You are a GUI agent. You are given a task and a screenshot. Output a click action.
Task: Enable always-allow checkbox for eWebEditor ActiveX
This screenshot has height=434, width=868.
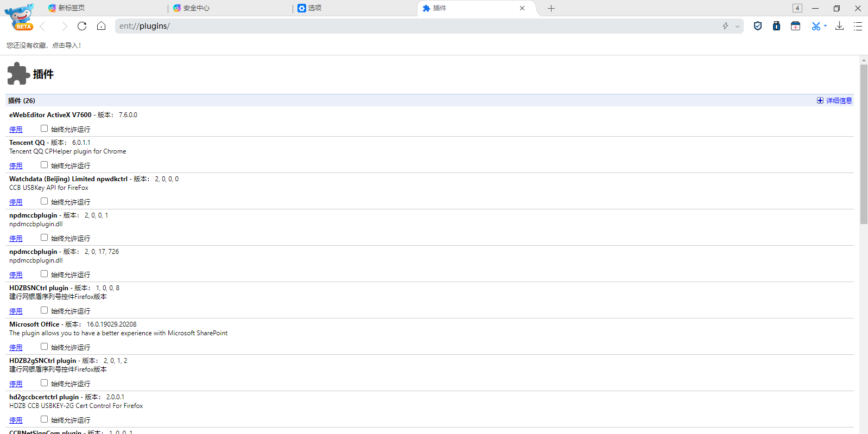tap(45, 129)
